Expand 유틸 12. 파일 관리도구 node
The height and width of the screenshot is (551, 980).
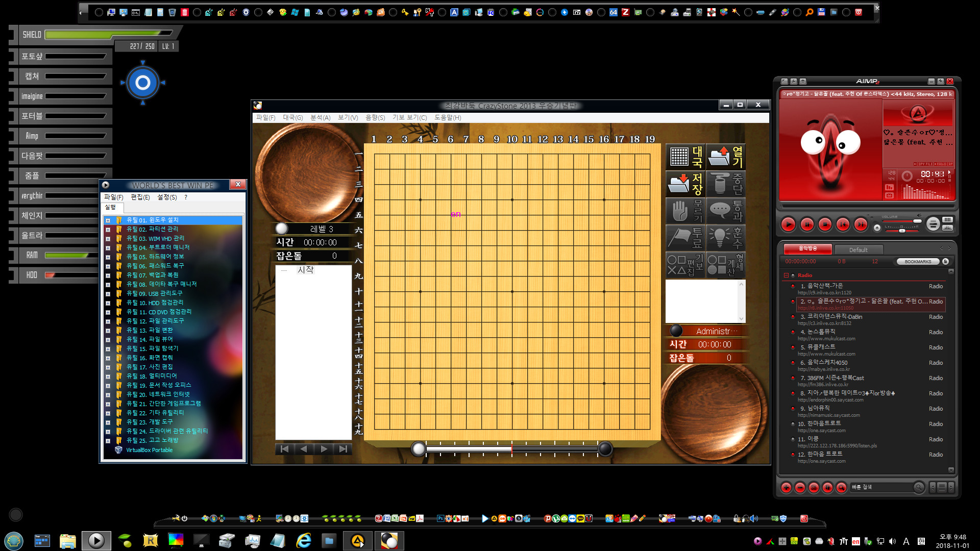(x=108, y=321)
